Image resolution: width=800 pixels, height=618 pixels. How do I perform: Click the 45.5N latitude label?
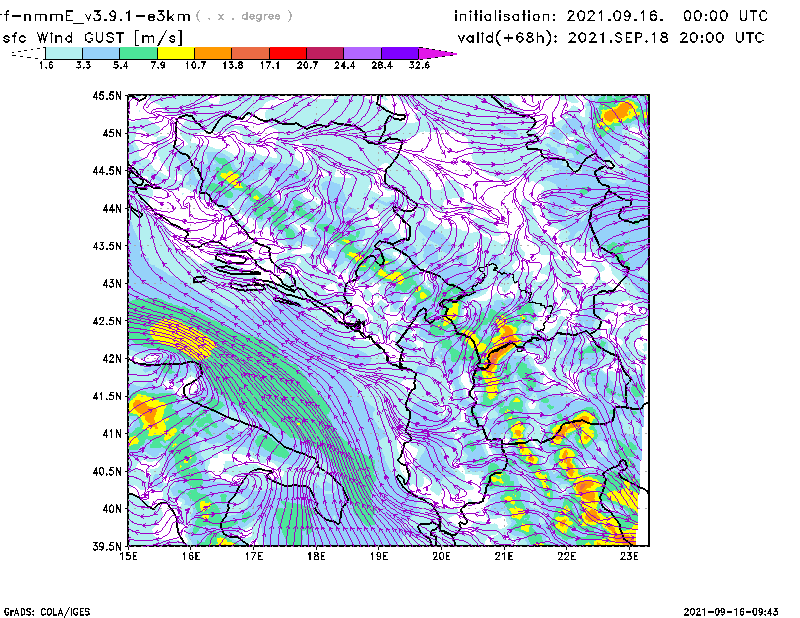pyautogui.click(x=107, y=95)
